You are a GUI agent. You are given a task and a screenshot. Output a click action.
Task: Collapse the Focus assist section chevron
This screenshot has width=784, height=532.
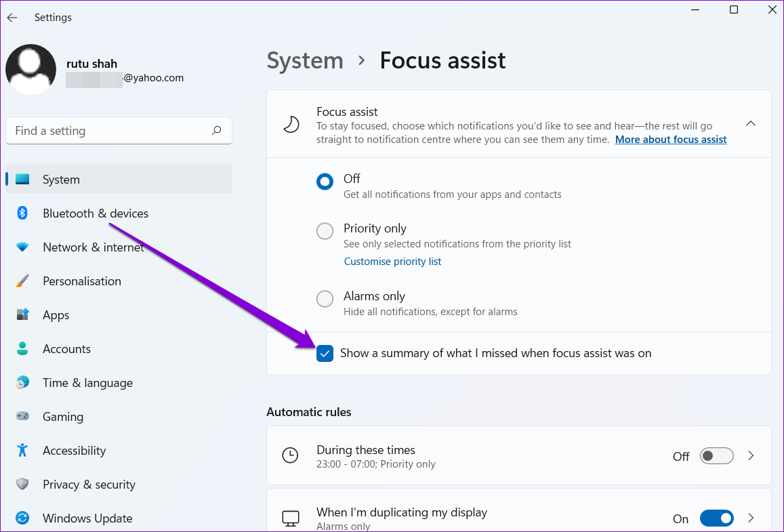[751, 123]
